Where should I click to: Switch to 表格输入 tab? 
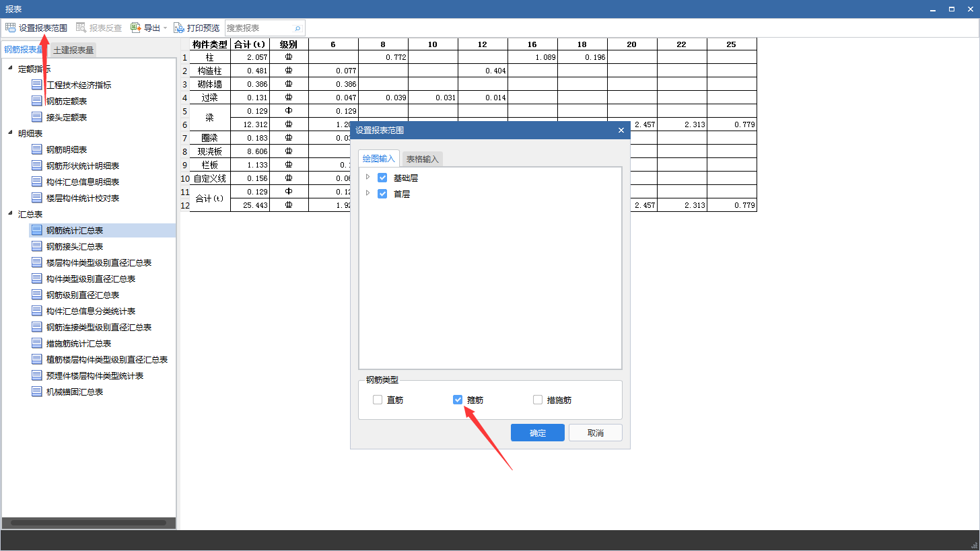point(422,159)
